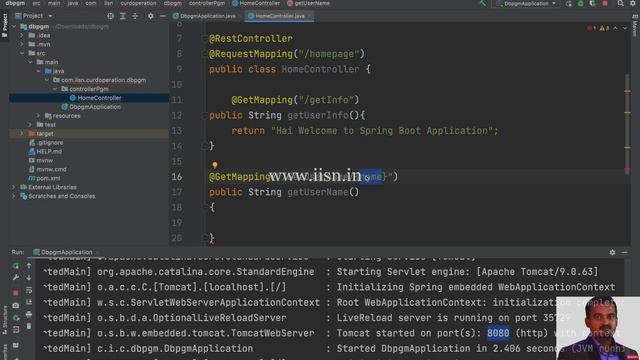Open the Structure tool window side tab
640x360 pixels.
point(4,320)
